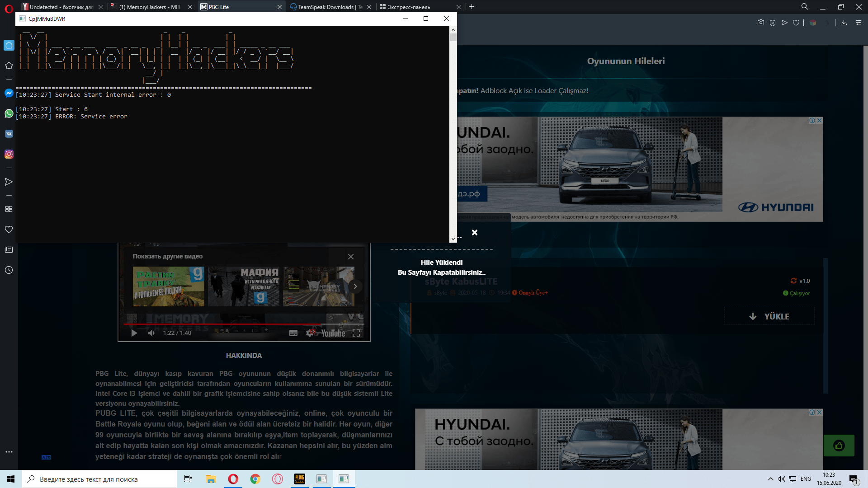868x488 pixels.
Task: Click console scrollbar up arrow
Action: coord(453,30)
